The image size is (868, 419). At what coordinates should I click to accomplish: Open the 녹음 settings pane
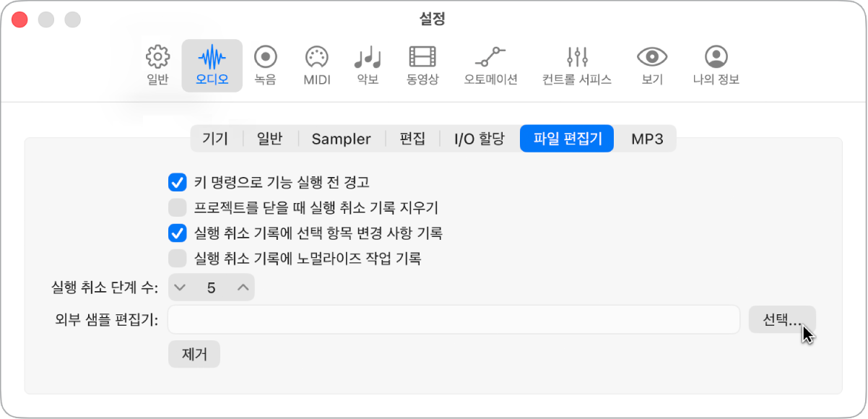266,65
